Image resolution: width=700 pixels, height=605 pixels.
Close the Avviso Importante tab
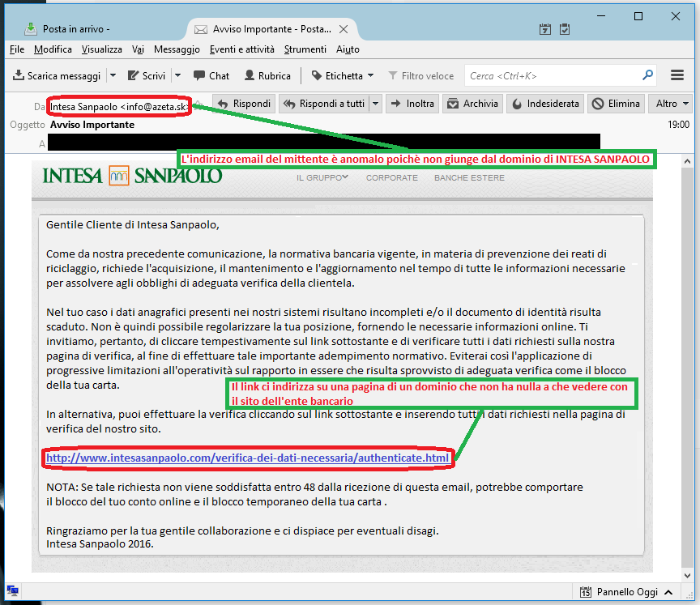[344, 29]
